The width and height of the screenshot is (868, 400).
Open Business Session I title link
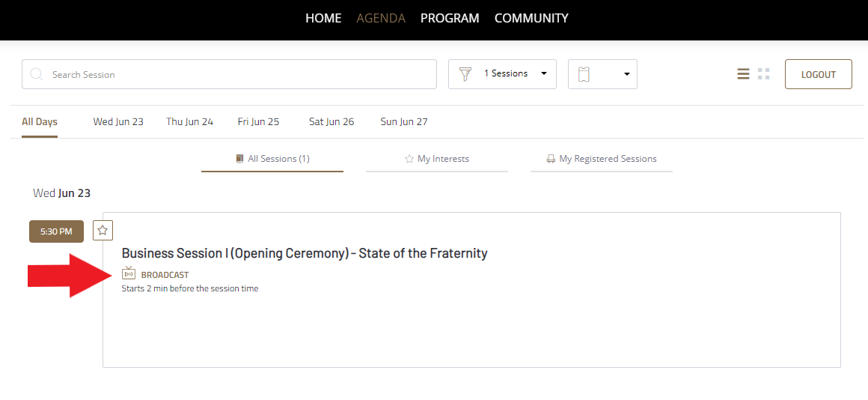(x=305, y=253)
